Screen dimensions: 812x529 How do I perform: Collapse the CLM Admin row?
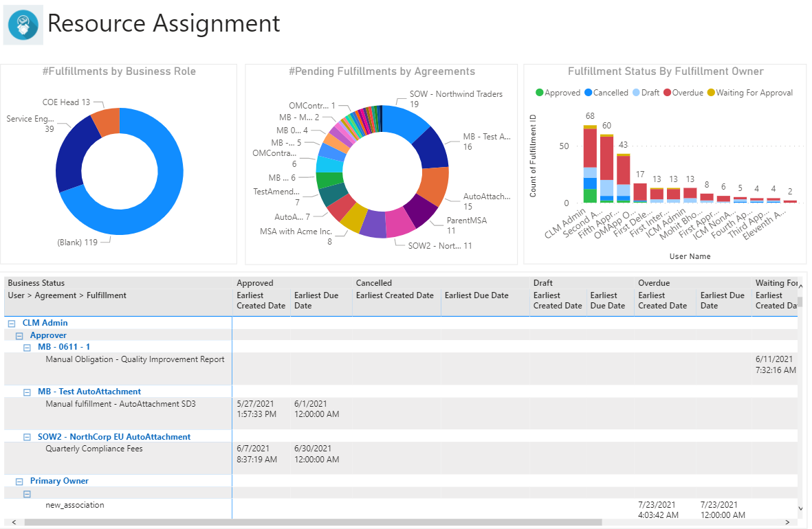pyautogui.click(x=11, y=323)
